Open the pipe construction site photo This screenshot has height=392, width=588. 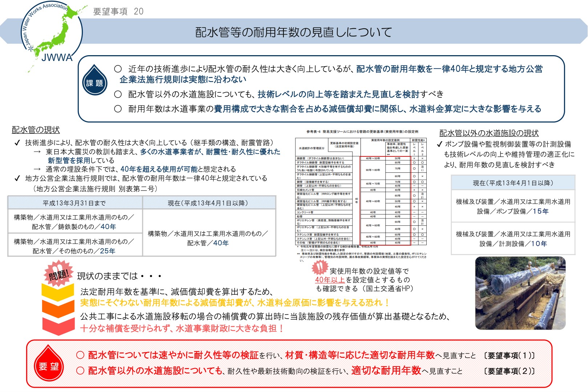pos(520,293)
